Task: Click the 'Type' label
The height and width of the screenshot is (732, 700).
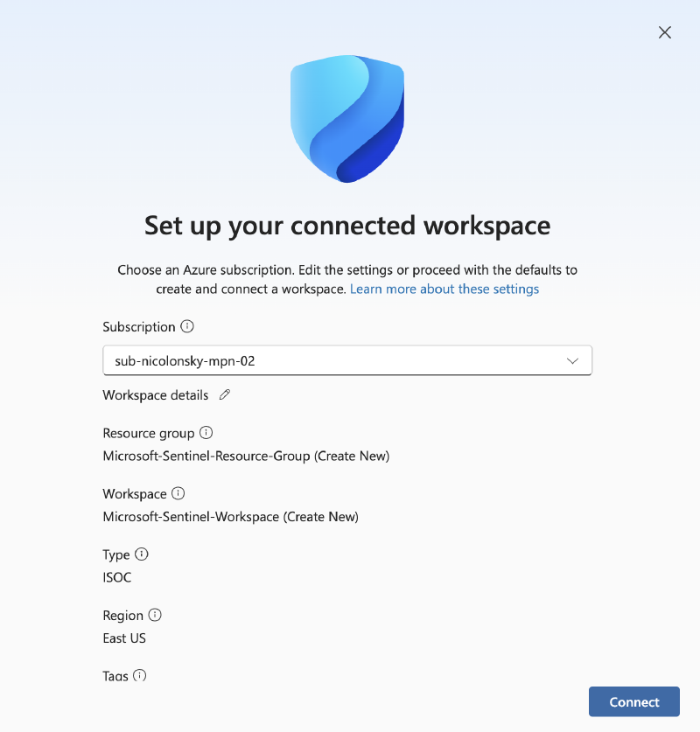Action: (x=116, y=554)
